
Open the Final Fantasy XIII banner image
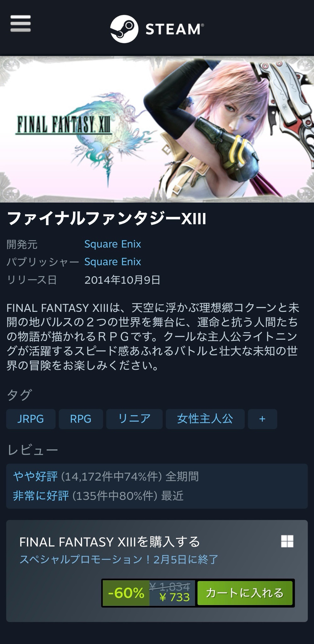tap(157, 129)
